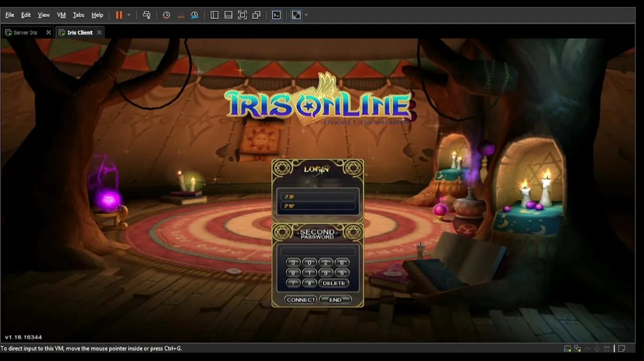Image resolution: width=644 pixels, height=361 pixels.
Task: Tap keypad digit 5
Action: (x=342, y=273)
